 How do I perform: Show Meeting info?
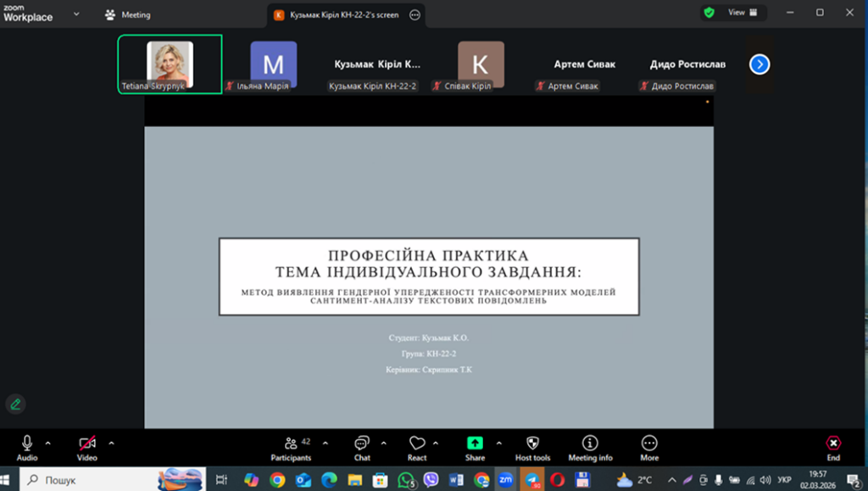(x=590, y=444)
